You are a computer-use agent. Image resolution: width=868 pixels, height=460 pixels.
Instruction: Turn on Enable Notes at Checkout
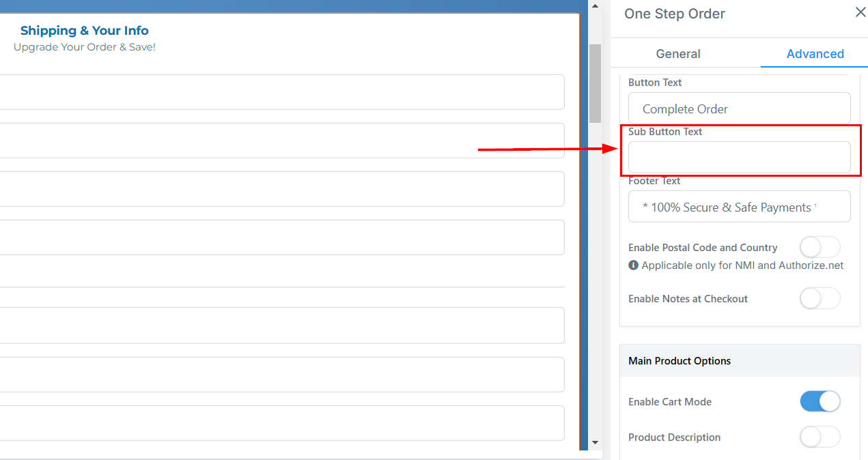coord(820,298)
